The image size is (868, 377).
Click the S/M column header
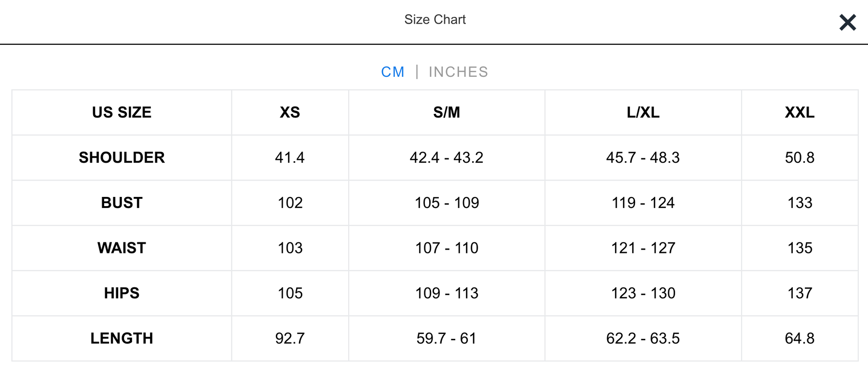coord(447,112)
